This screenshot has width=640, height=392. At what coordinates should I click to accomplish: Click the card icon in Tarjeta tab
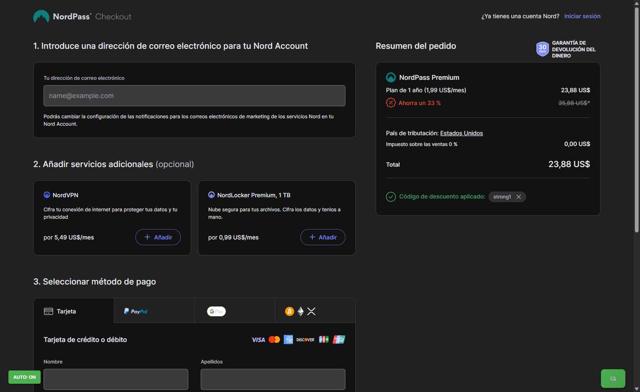pos(48,312)
